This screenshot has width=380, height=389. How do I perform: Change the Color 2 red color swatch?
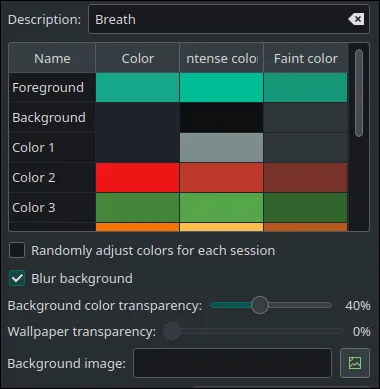click(137, 178)
